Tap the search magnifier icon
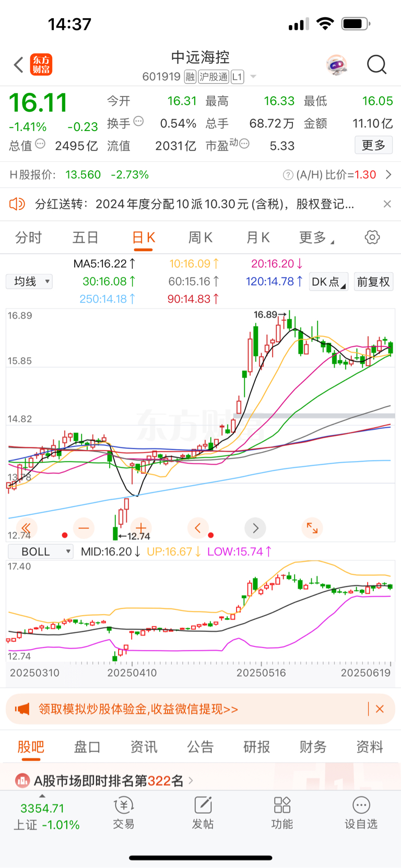401x868 pixels. (x=376, y=65)
